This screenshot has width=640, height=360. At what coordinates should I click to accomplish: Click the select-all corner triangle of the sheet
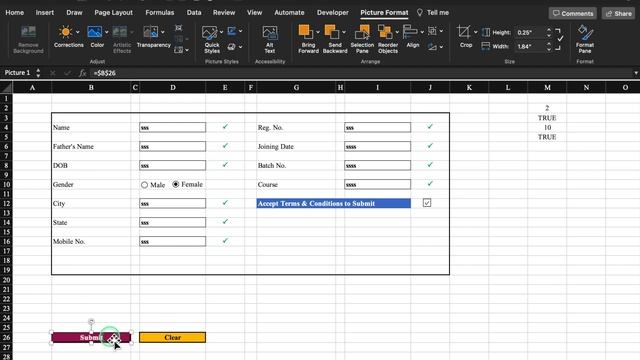(6, 87)
